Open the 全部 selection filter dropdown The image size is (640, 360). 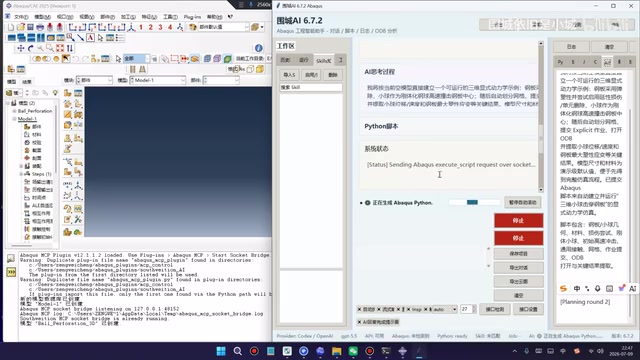click(137, 59)
